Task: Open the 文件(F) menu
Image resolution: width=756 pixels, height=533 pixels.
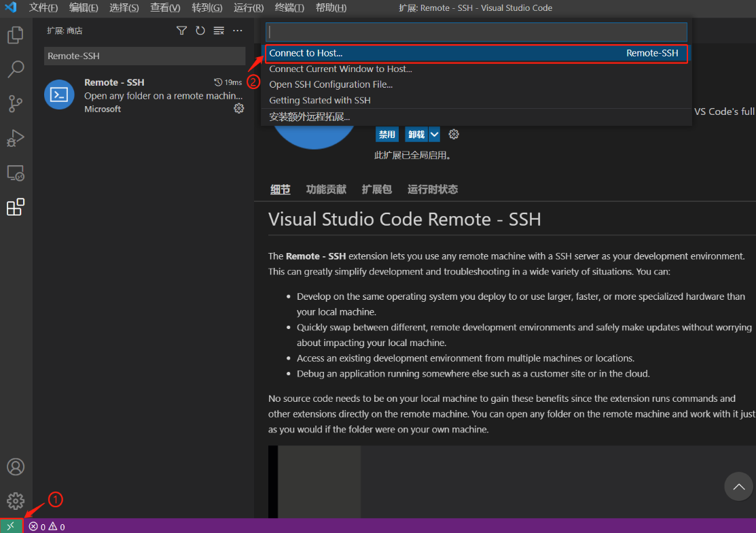Action: 43,7
